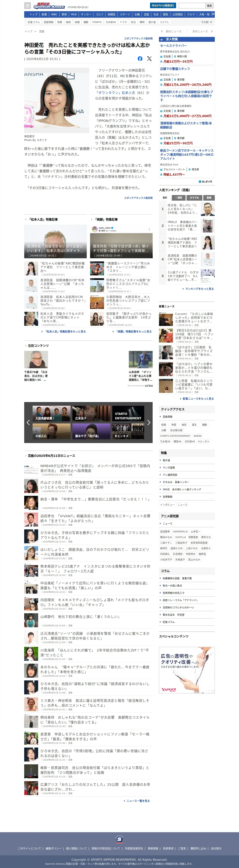Screen dimensions: 239x868
Task: Expand 佐藤雅昭の芸能 楽書き帳 column
Action: [x=187, y=578]
